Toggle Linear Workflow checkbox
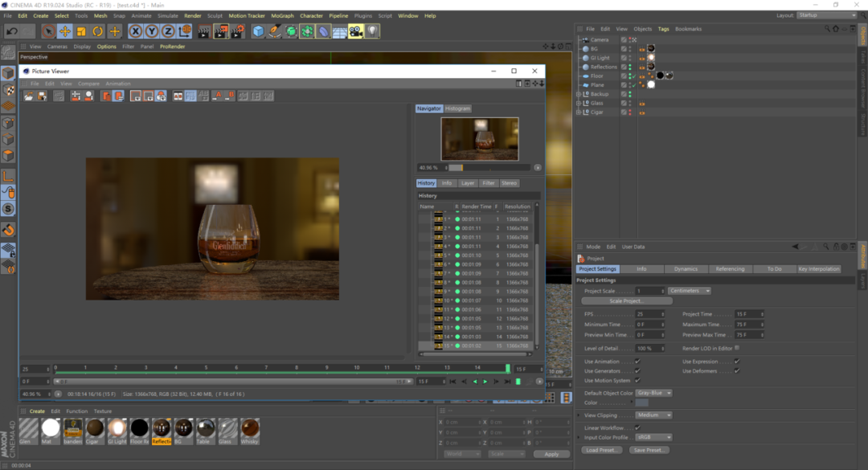 point(637,427)
